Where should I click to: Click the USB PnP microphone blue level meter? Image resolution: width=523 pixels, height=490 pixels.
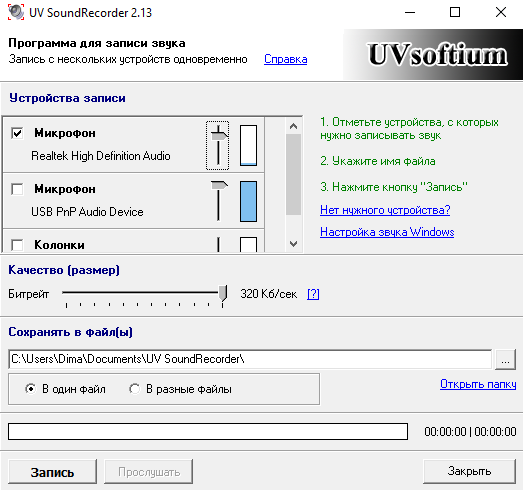248,201
